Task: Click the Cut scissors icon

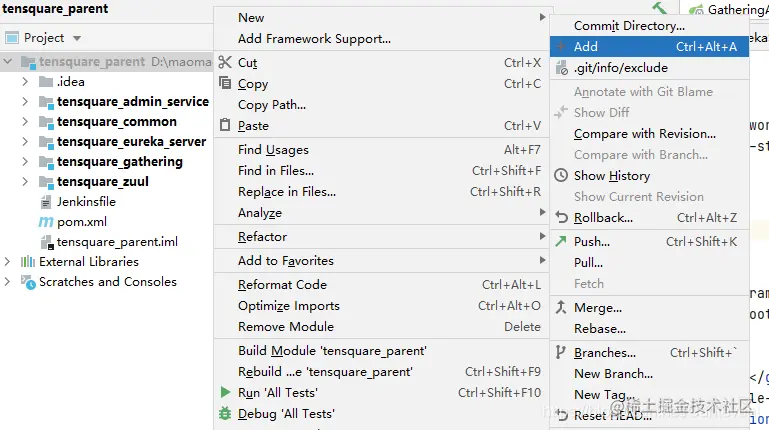Action: click(x=225, y=62)
